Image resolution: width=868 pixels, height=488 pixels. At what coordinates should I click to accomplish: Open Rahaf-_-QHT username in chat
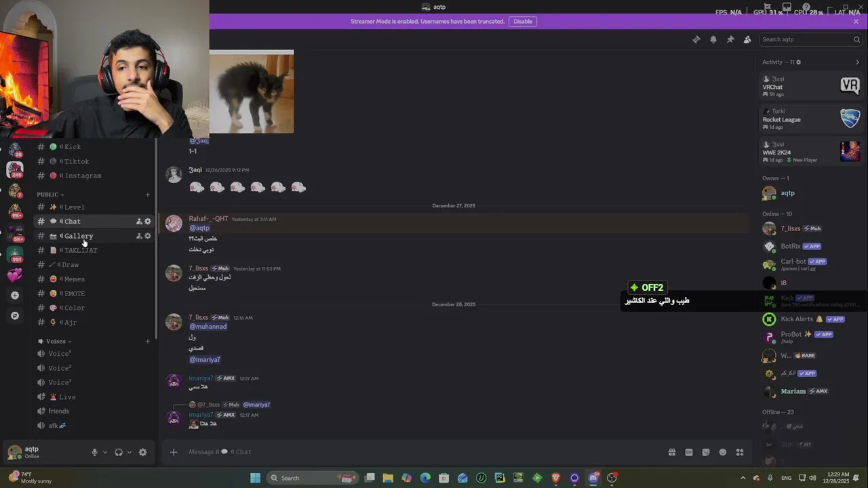[208, 219]
